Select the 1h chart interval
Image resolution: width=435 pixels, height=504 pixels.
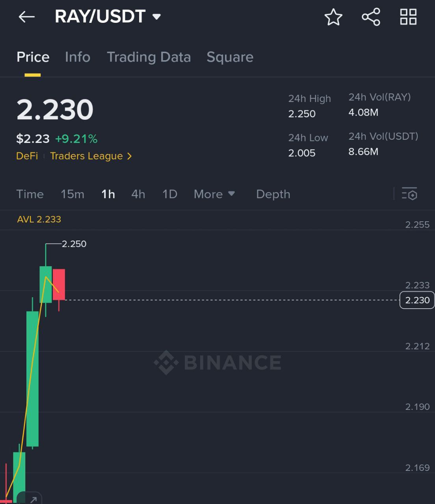108,194
